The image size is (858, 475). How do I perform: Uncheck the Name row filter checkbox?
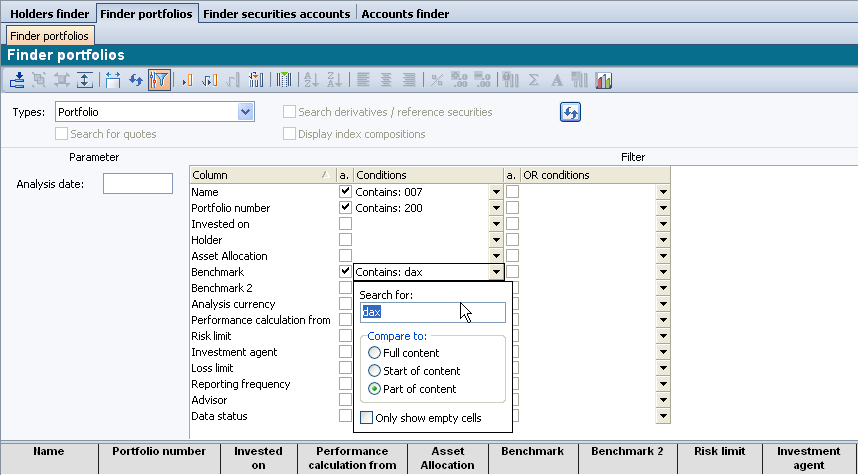point(345,192)
